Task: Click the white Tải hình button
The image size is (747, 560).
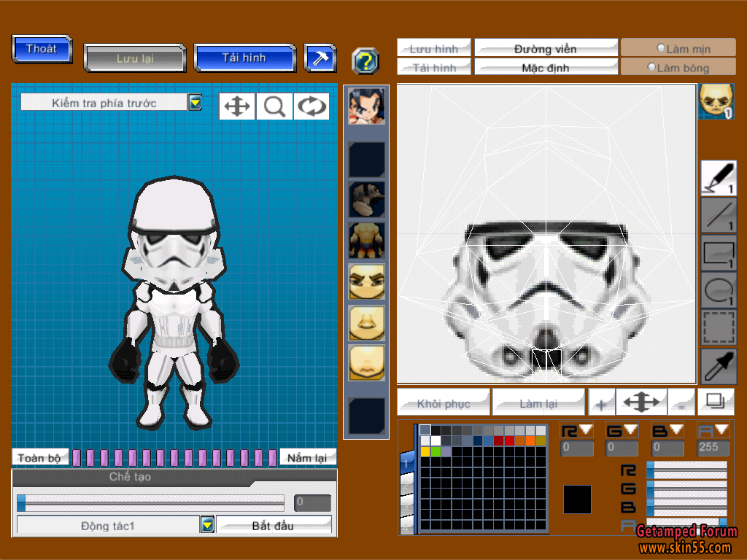Action: click(433, 66)
